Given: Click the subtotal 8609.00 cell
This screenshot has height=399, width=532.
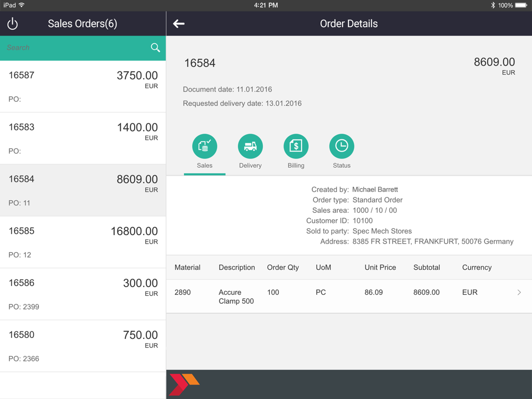Looking at the screenshot, I should click(x=427, y=293).
